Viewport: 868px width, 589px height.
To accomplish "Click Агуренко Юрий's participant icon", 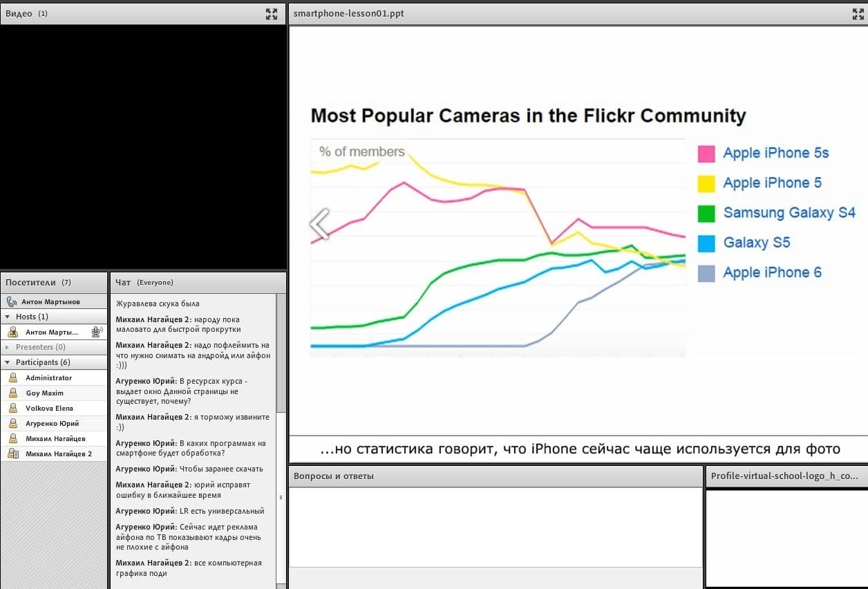I will (x=12, y=423).
